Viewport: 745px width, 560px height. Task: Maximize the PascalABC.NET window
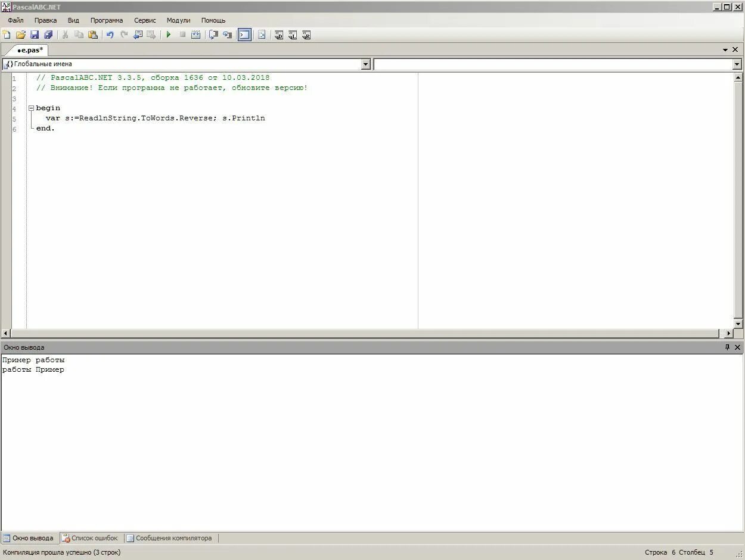click(x=727, y=7)
